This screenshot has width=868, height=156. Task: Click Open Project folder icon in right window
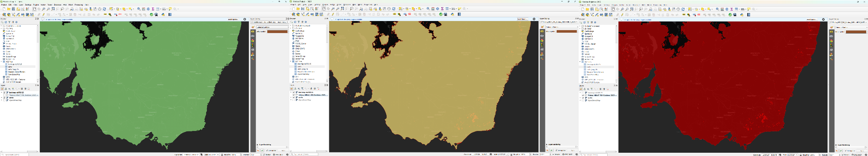pyautogui.click(x=587, y=9)
